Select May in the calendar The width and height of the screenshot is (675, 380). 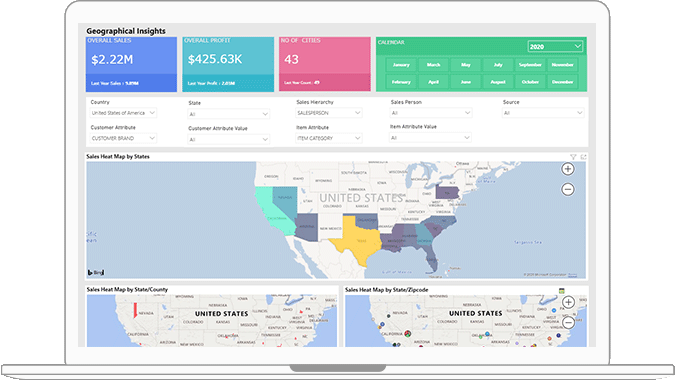[x=466, y=65]
